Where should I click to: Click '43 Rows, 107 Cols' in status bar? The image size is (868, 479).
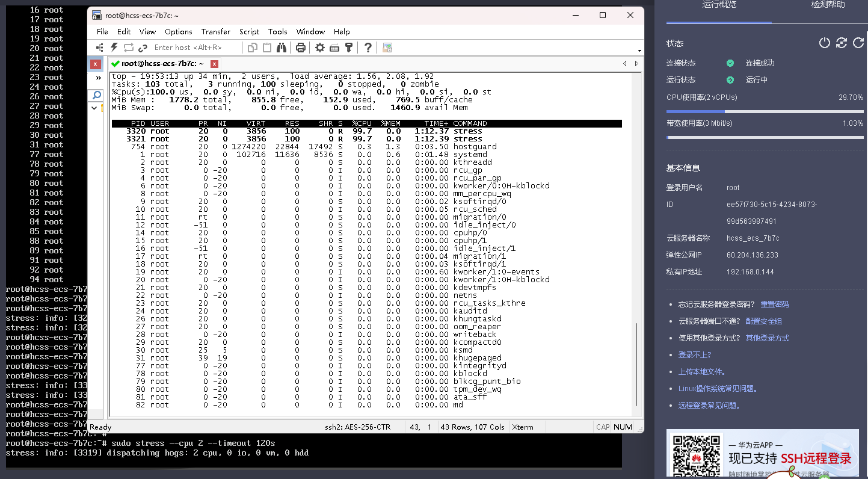pyautogui.click(x=472, y=427)
